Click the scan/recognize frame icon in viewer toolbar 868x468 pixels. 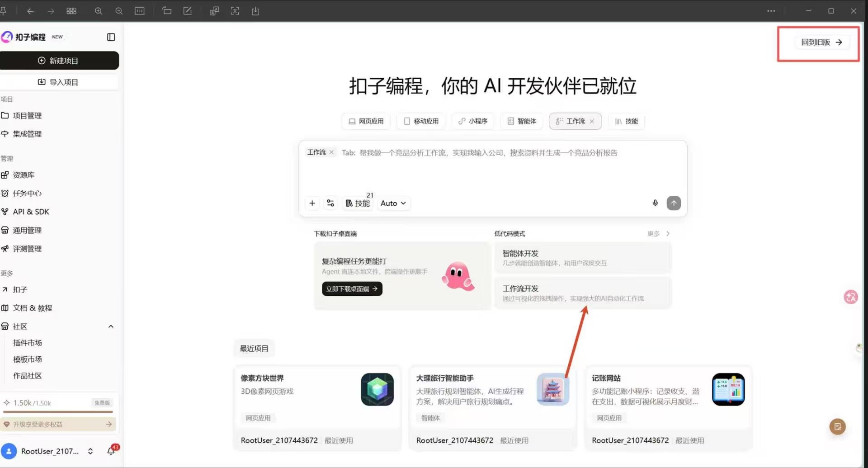point(235,11)
